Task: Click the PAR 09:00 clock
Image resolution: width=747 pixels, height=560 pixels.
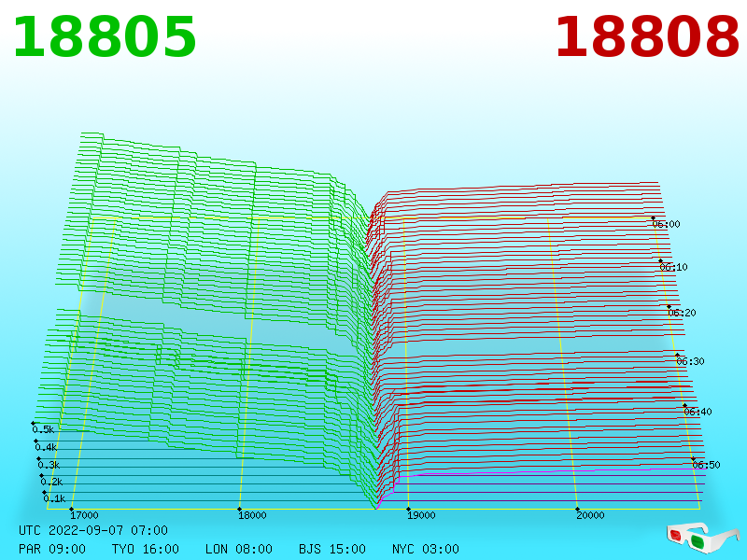Action: 52,549
